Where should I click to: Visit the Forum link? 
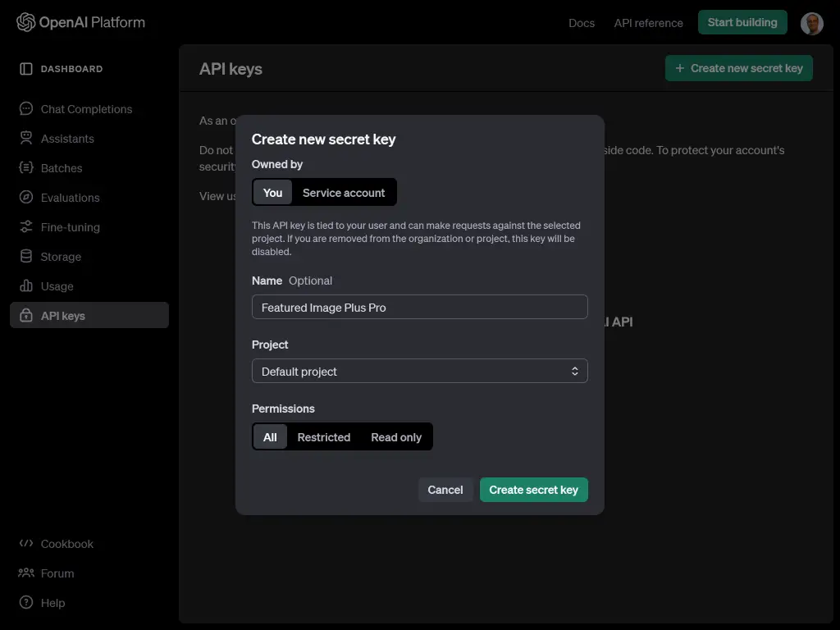coord(89,573)
